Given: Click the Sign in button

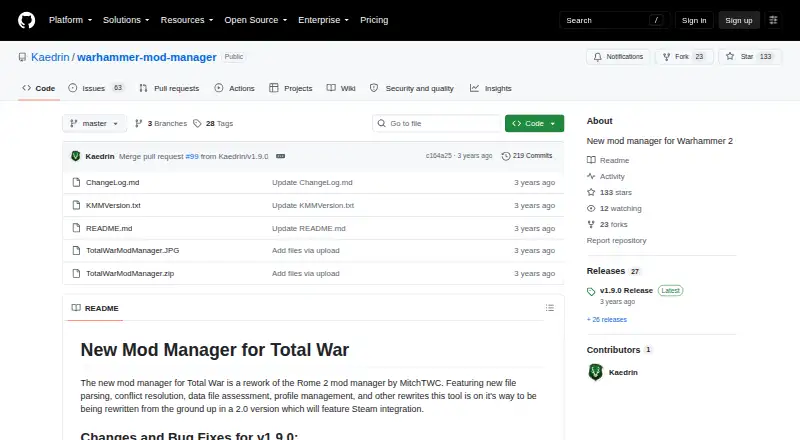Looking at the screenshot, I should pyautogui.click(x=694, y=20).
